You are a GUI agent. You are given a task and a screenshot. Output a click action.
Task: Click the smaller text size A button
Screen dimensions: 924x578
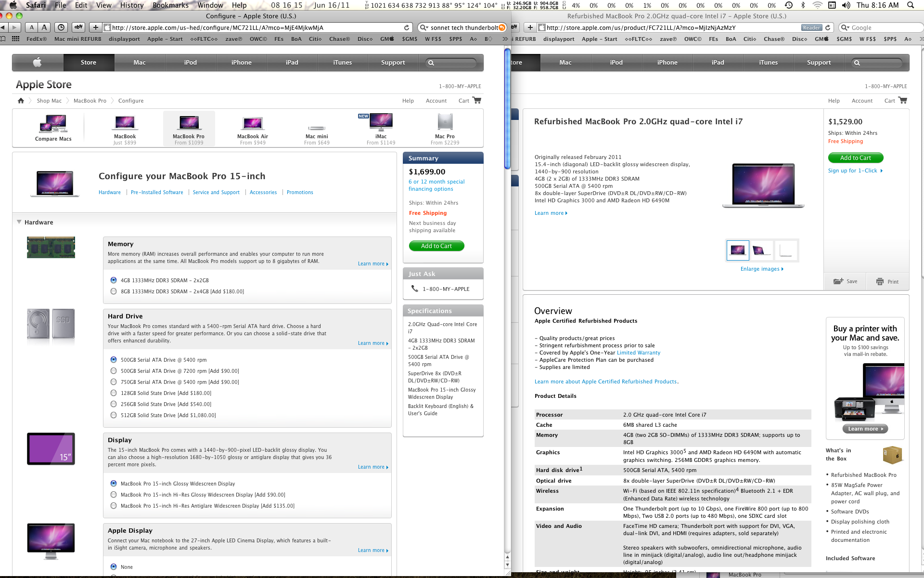click(x=32, y=27)
